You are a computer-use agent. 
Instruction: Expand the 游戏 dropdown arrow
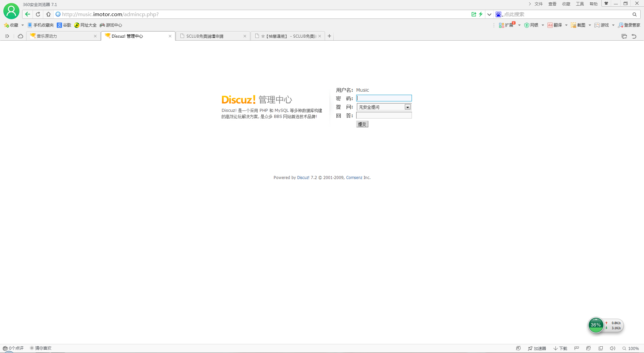click(x=613, y=25)
